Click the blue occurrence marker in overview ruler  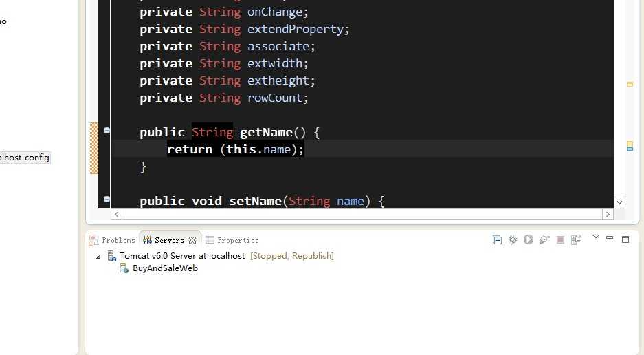tap(630, 149)
